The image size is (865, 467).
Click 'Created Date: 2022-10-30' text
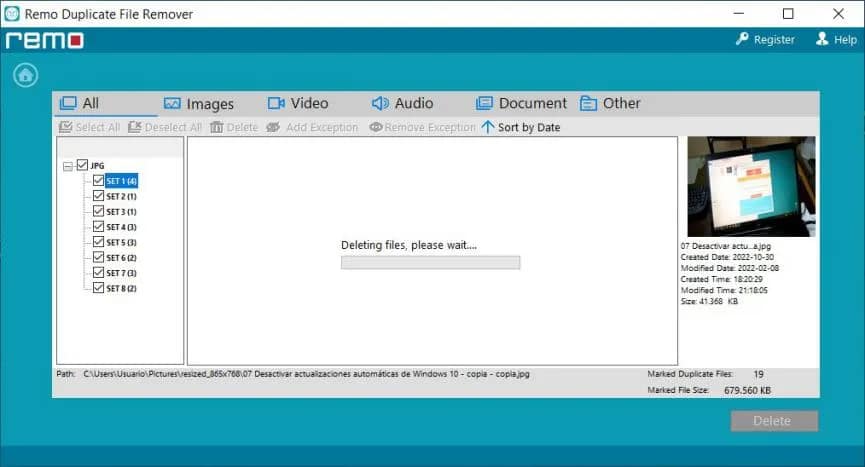tap(727, 257)
